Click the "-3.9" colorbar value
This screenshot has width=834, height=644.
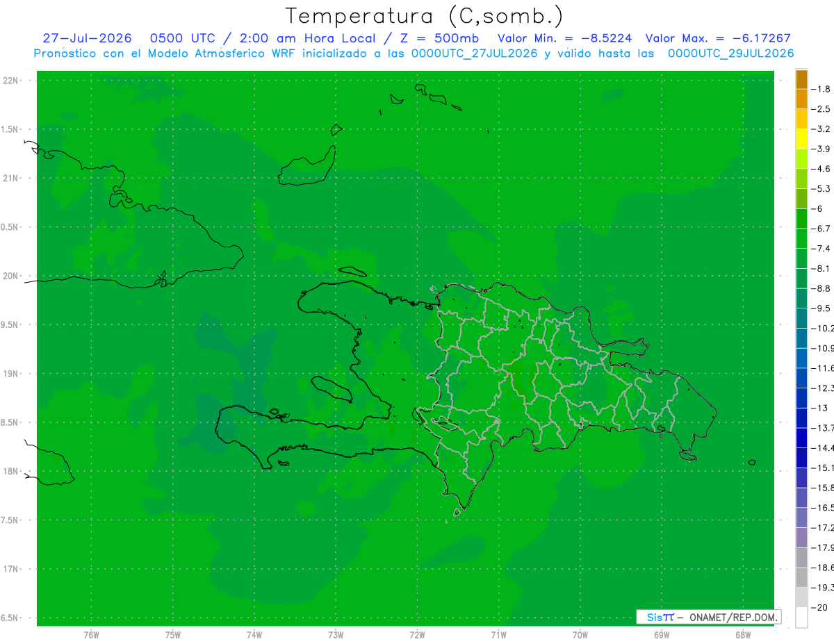821,149
